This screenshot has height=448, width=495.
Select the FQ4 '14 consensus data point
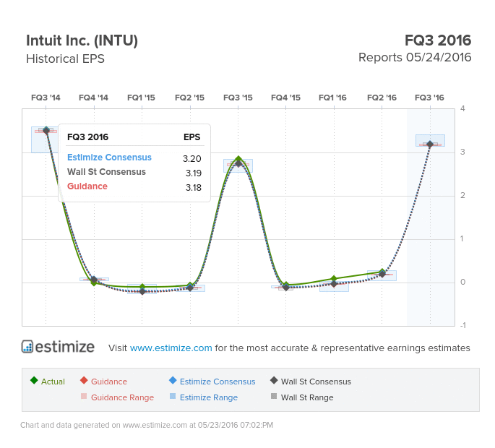coord(94,280)
